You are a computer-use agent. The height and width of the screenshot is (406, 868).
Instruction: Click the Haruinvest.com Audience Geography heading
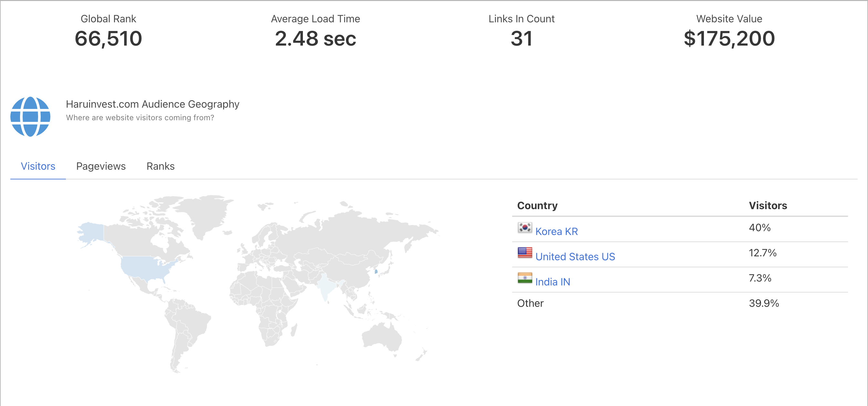tap(152, 104)
